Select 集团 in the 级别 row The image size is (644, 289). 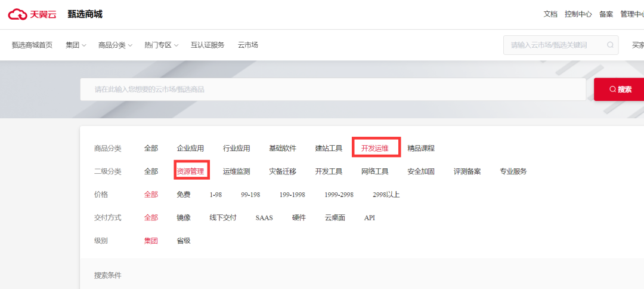click(151, 241)
